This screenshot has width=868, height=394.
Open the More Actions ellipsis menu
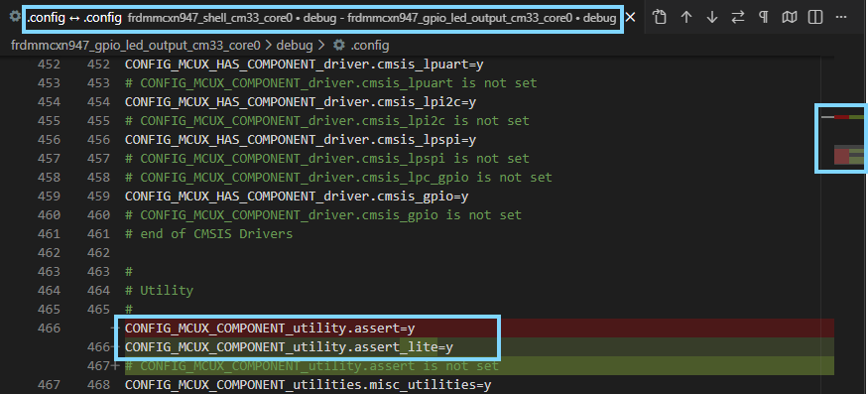pos(841,17)
